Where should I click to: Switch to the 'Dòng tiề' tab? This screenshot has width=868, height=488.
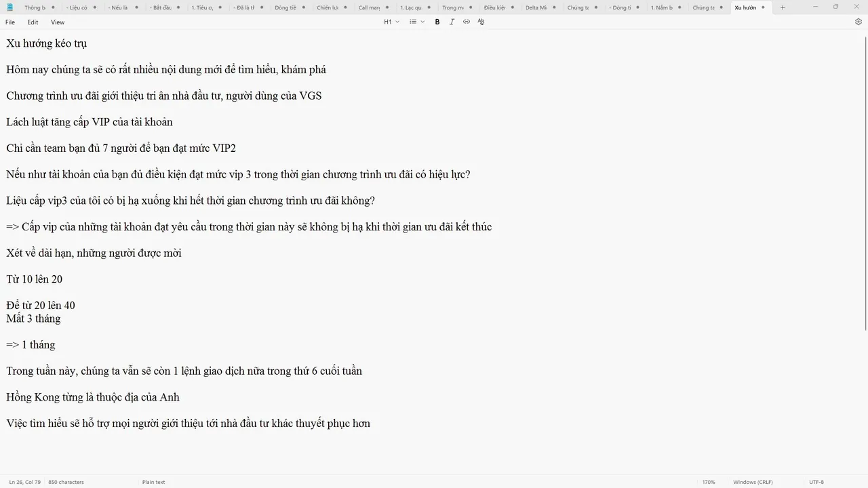pos(285,7)
